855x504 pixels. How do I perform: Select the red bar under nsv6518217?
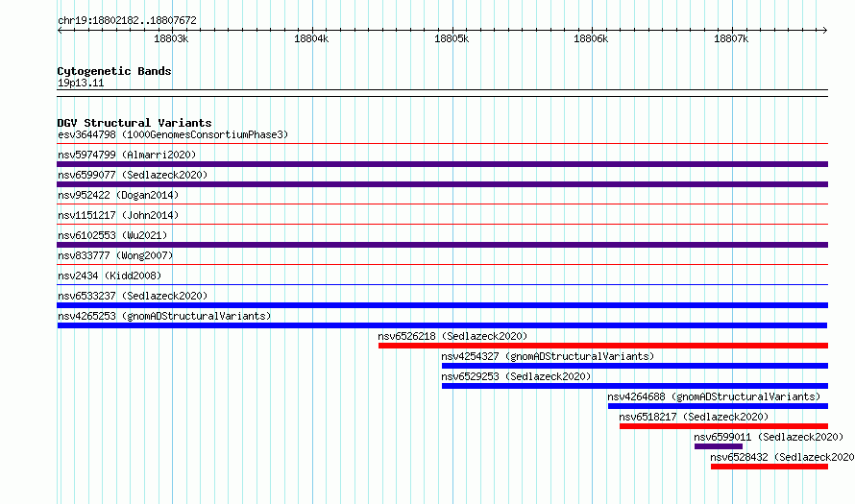click(x=723, y=426)
